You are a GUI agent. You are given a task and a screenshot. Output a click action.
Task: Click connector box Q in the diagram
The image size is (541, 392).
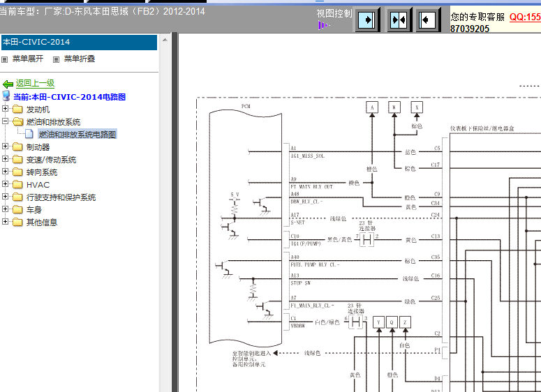click(392, 322)
